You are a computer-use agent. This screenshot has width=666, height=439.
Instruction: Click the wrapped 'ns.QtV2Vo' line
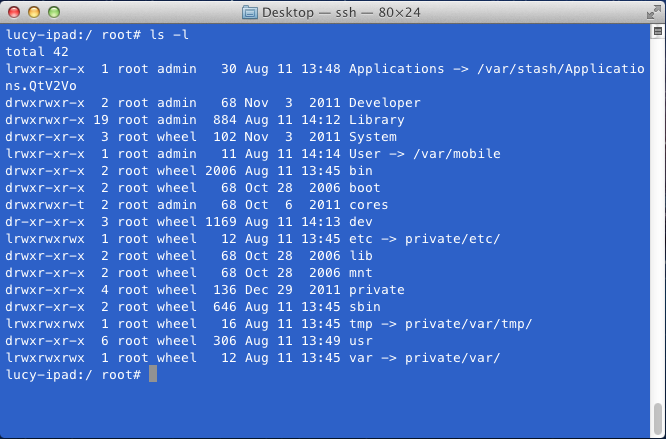(41, 86)
